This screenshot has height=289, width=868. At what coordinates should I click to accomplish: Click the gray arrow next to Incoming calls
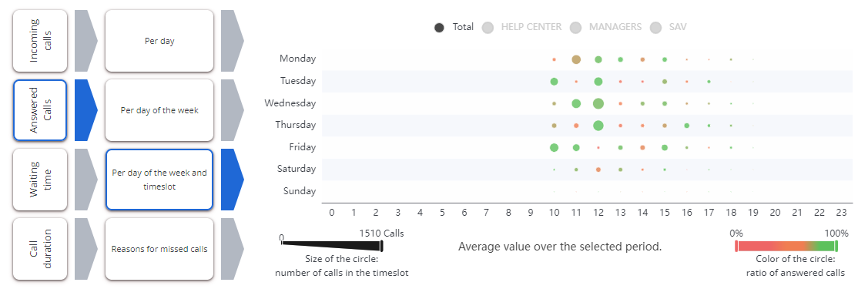coord(85,40)
